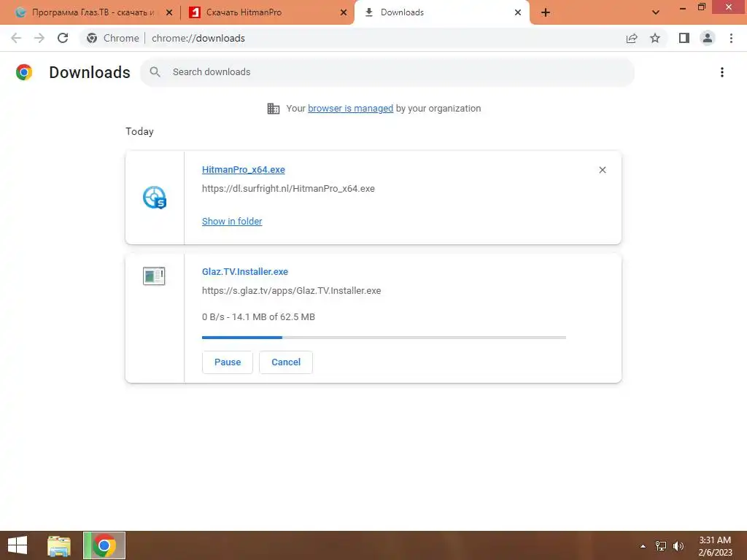The width and height of the screenshot is (747, 560).
Task: Open File Explorer from the taskbar
Action: pos(59,545)
